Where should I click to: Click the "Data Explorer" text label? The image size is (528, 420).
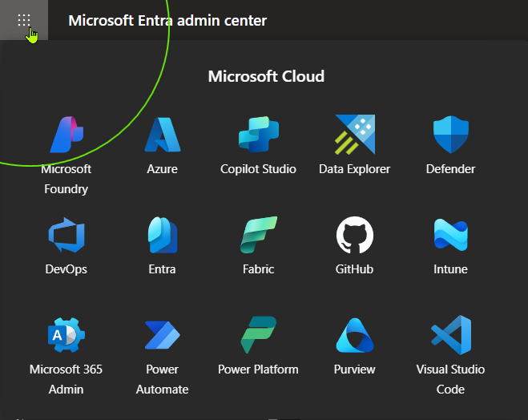[x=355, y=169]
